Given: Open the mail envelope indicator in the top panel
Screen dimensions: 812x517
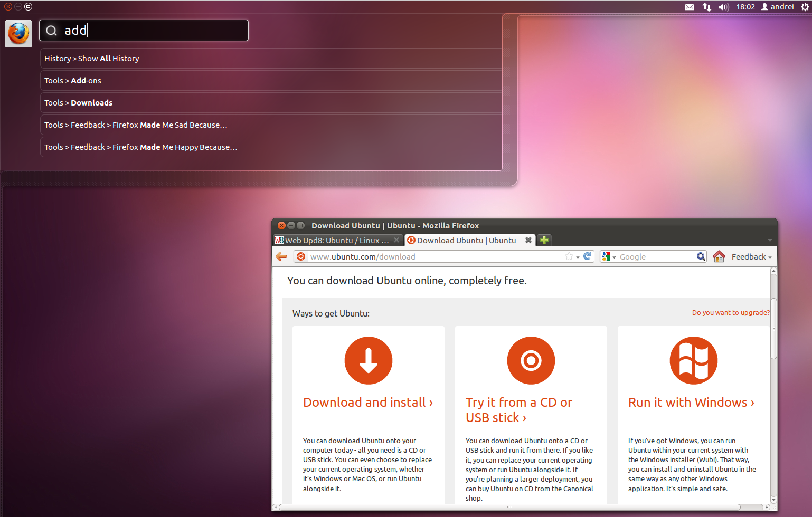Looking at the screenshot, I should coord(690,7).
